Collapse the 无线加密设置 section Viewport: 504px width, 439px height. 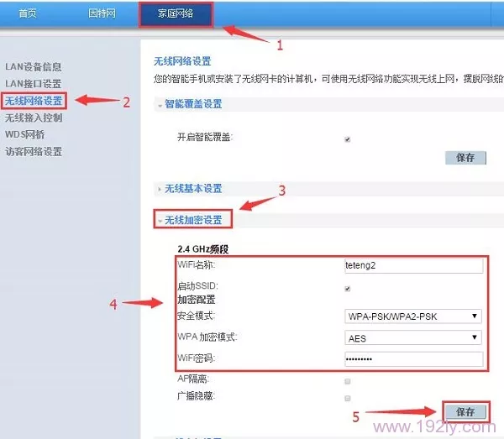click(x=193, y=220)
